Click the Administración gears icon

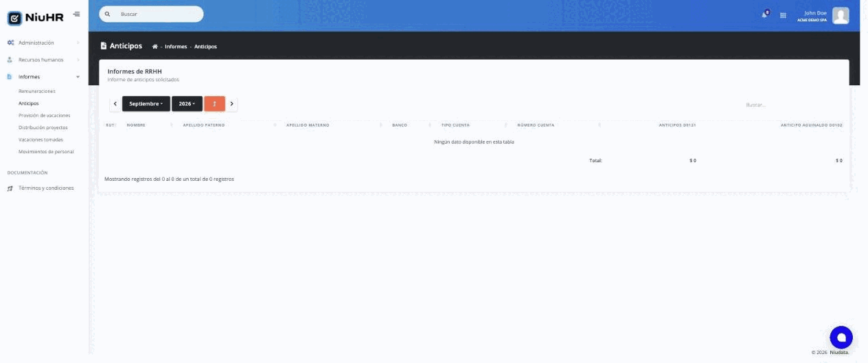pyautogui.click(x=10, y=43)
